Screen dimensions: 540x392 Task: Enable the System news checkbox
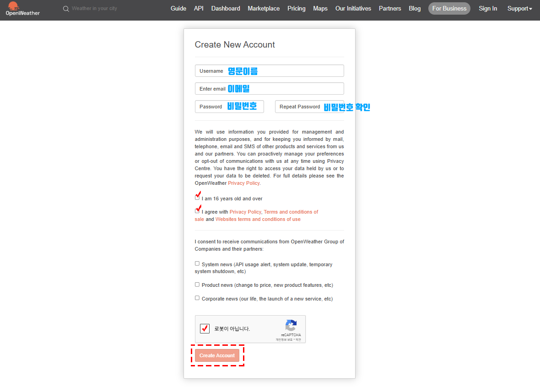[197, 263]
